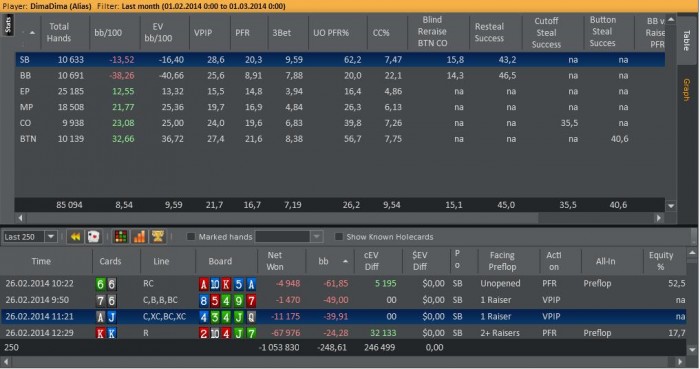700x369 pixels.
Task: Select the EP position row
Action: (x=340, y=91)
